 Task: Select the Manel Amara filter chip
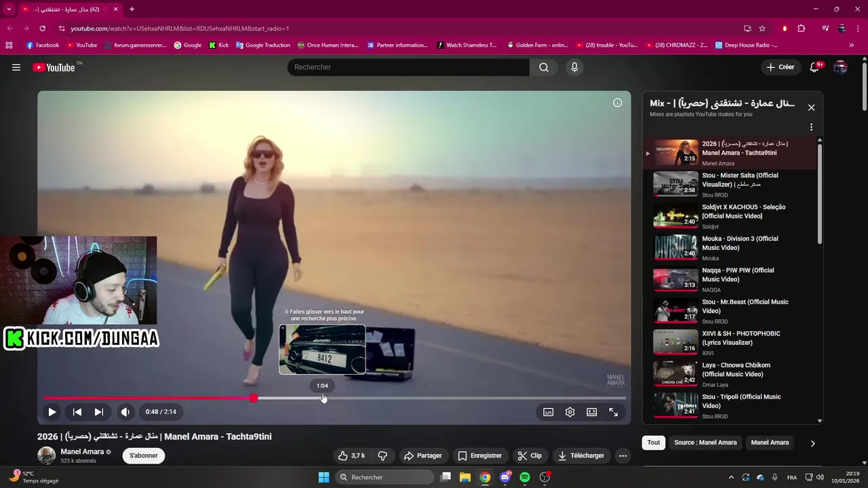click(x=770, y=443)
